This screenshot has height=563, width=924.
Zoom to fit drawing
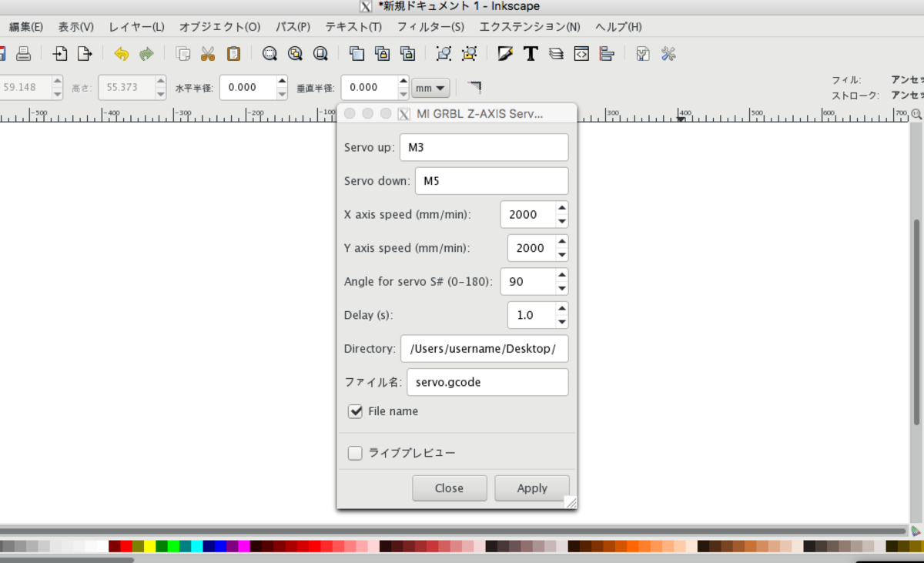point(295,54)
